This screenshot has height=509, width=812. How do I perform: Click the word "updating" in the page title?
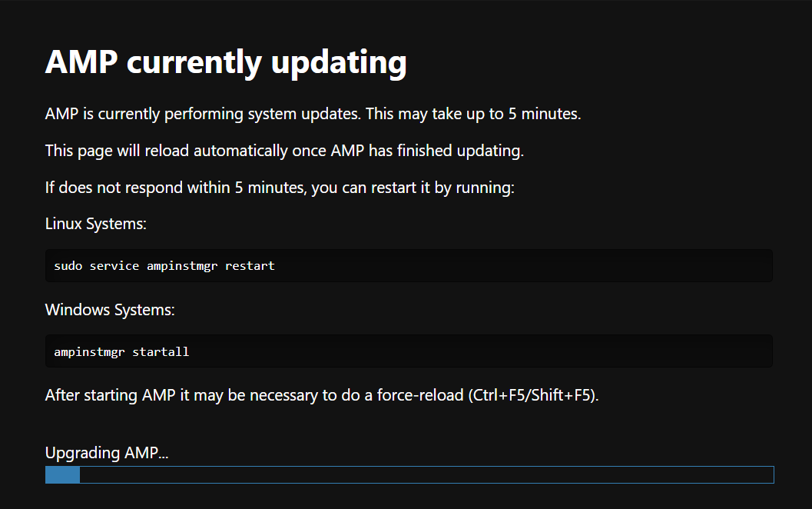click(339, 62)
